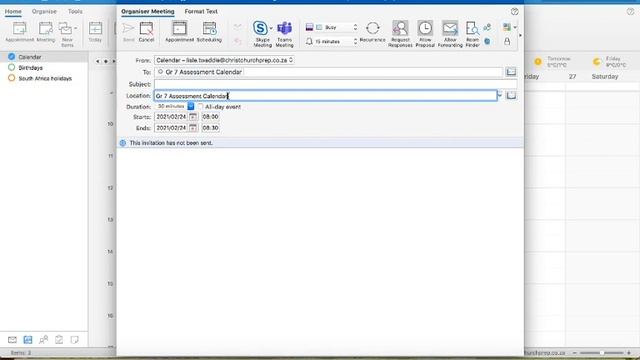
Task: Click the Send invitation icon
Action: point(129,32)
